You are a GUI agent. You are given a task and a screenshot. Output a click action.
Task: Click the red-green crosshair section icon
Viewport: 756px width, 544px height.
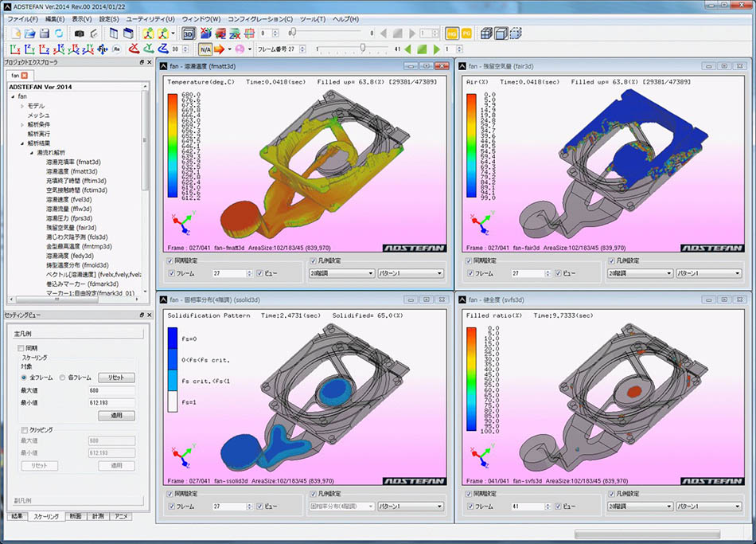click(x=249, y=33)
